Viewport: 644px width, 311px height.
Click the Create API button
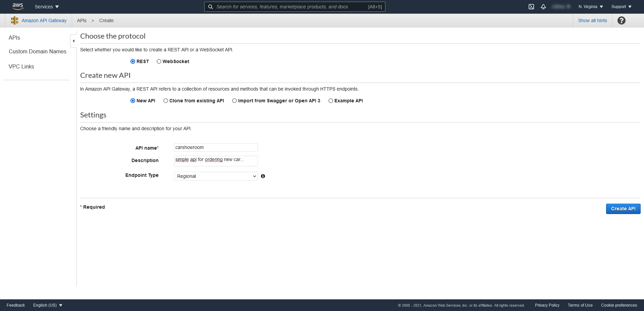tap(623, 209)
